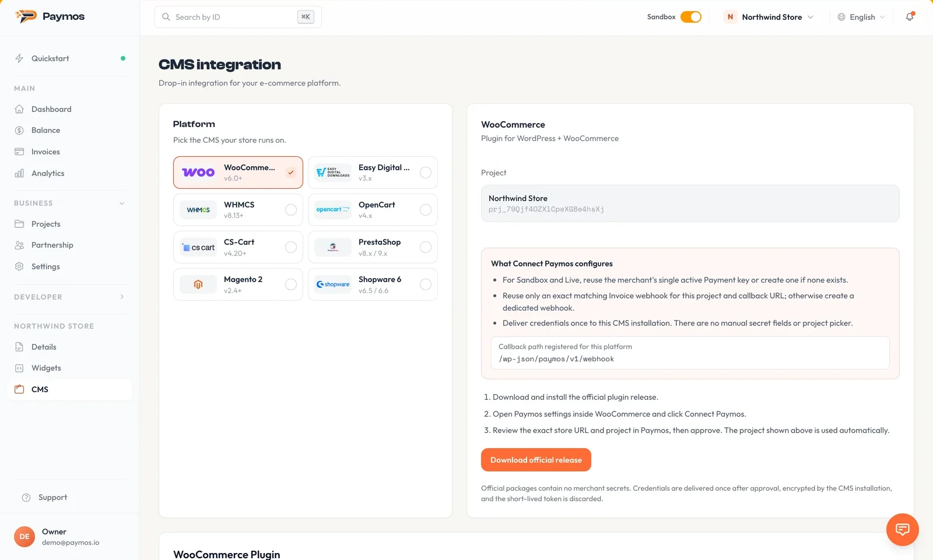Open the Quickstart guide

coord(69,58)
